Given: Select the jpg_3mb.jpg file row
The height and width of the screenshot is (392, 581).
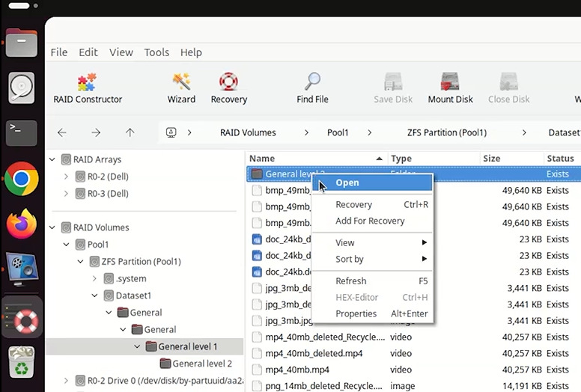Looking at the screenshot, I should pyautogui.click(x=413, y=321).
